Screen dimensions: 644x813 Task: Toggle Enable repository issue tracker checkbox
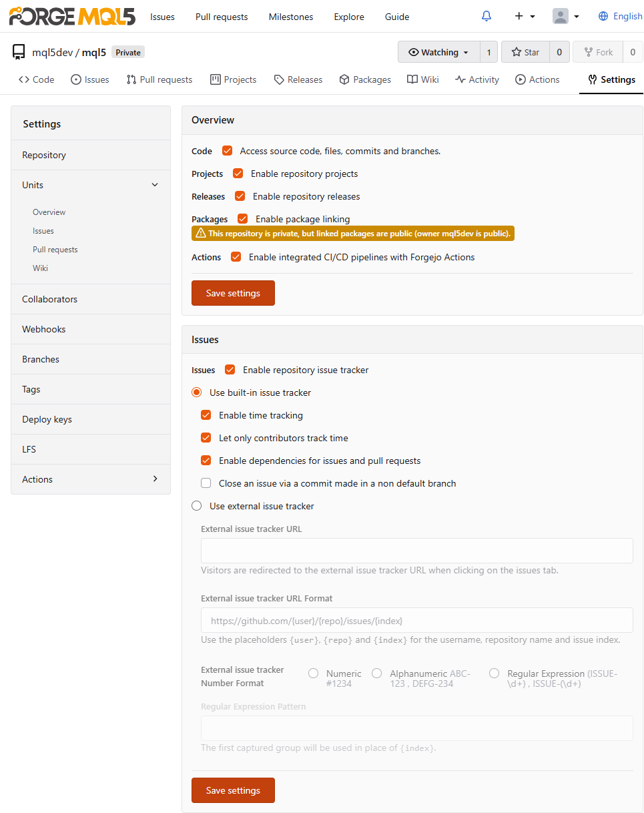point(230,370)
